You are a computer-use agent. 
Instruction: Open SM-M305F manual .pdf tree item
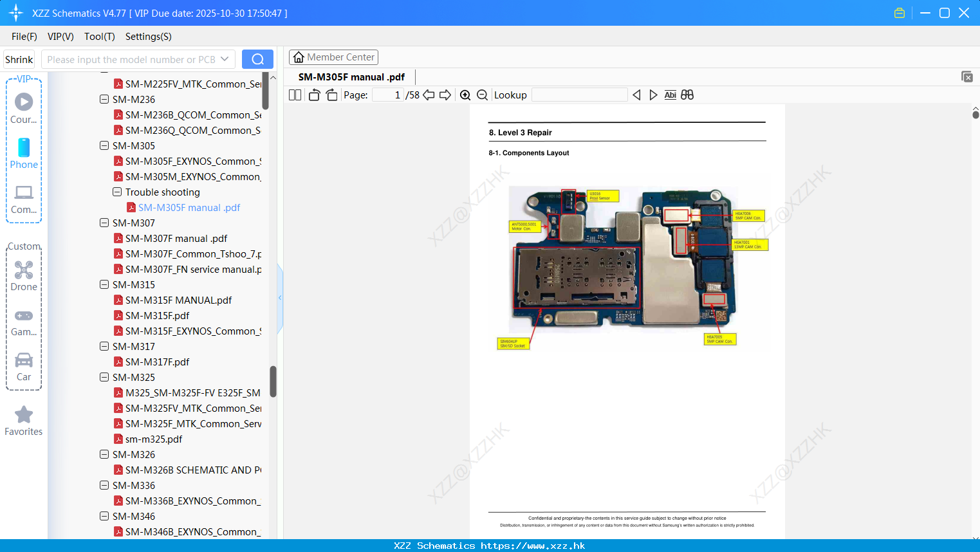coord(189,207)
